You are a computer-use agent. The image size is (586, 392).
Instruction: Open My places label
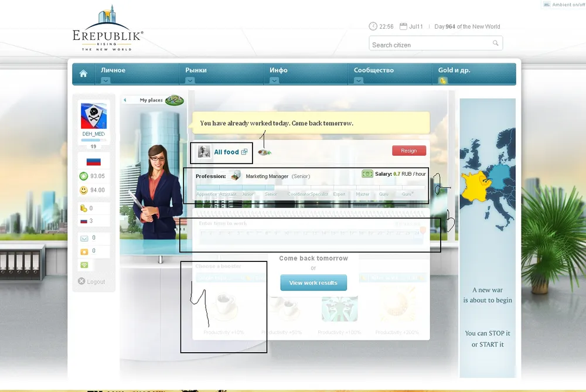pyautogui.click(x=151, y=100)
